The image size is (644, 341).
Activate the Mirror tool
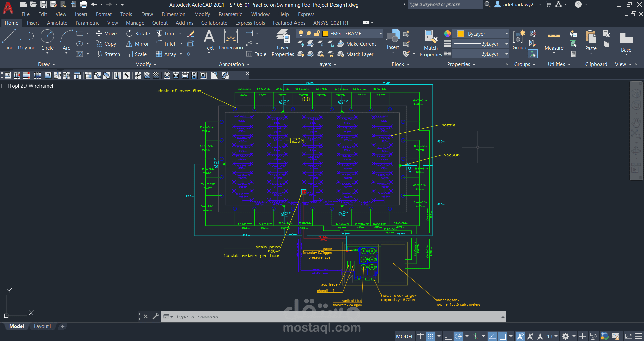point(138,44)
